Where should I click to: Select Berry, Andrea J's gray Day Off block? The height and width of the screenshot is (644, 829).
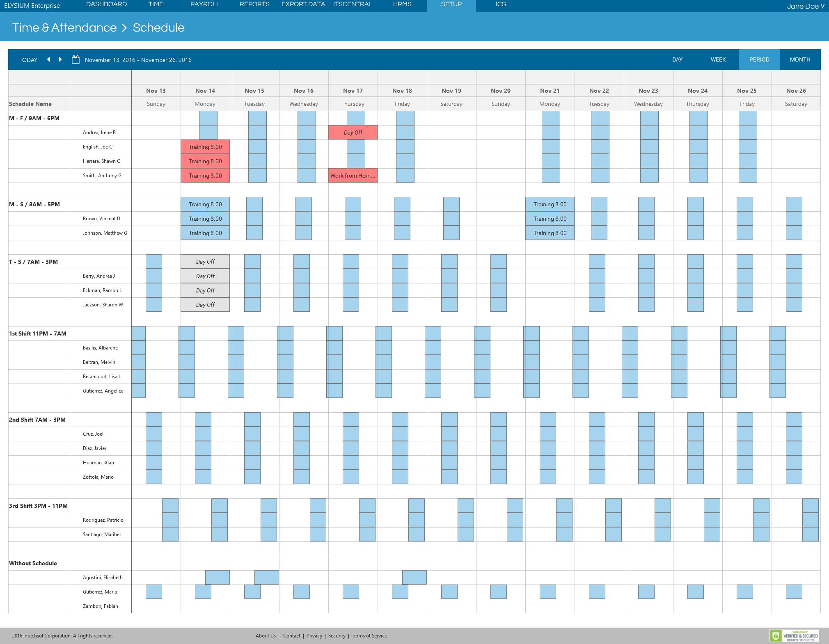click(205, 276)
